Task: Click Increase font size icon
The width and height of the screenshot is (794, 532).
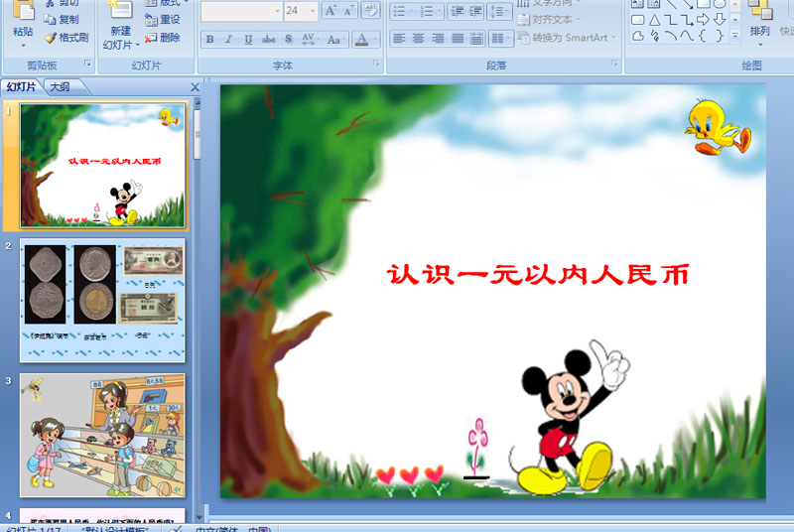Action: 331,11
